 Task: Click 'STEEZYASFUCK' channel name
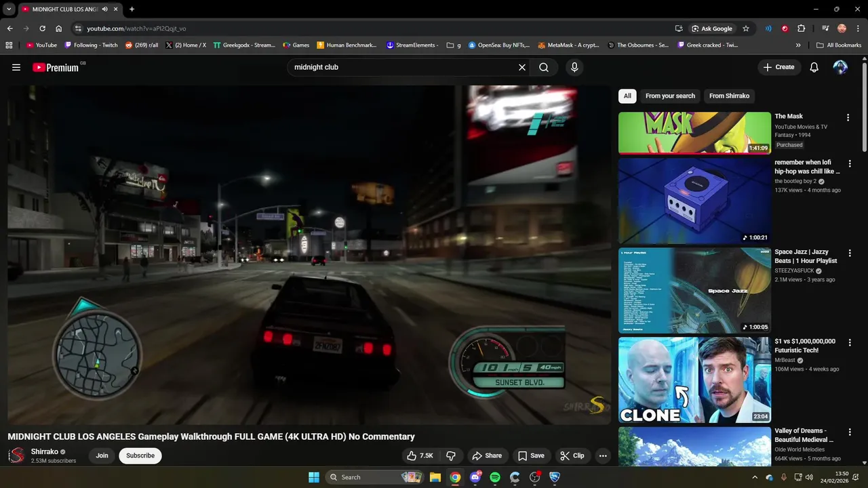pyautogui.click(x=794, y=270)
